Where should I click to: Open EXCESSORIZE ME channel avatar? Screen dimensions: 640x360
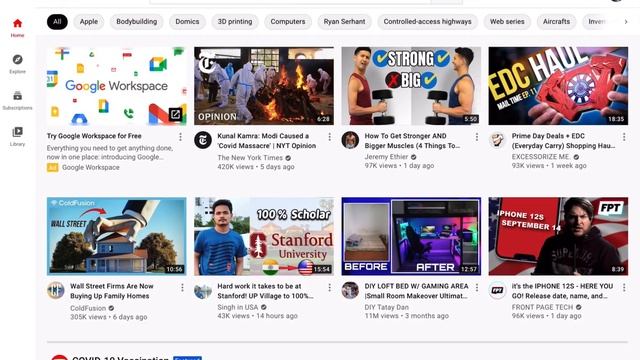coord(497,140)
